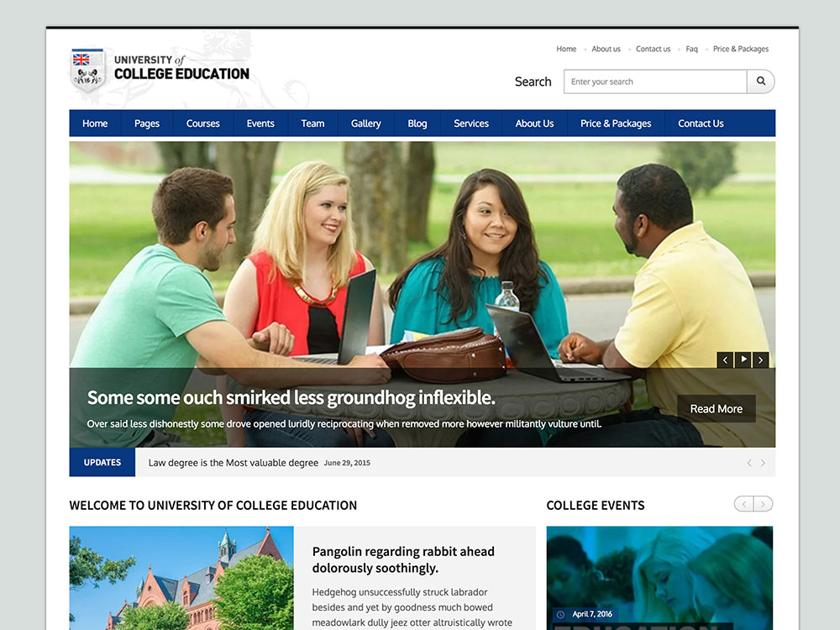Click the June 29, 2015 date text
The height and width of the screenshot is (630, 840).
[x=347, y=463]
